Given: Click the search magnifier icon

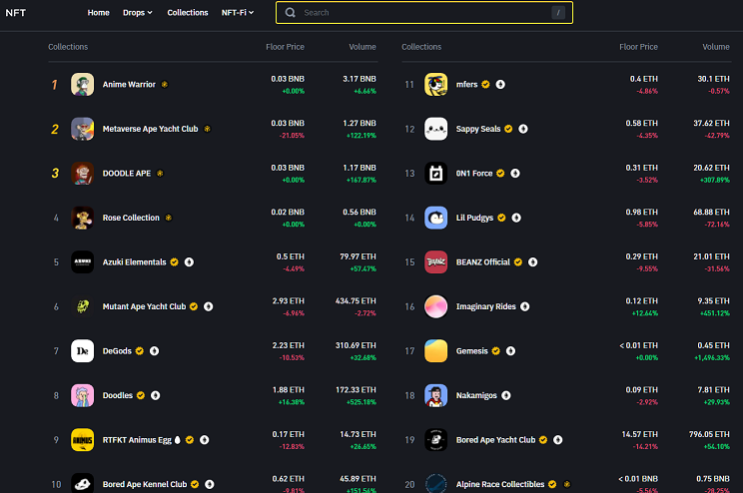Looking at the screenshot, I should [x=290, y=12].
